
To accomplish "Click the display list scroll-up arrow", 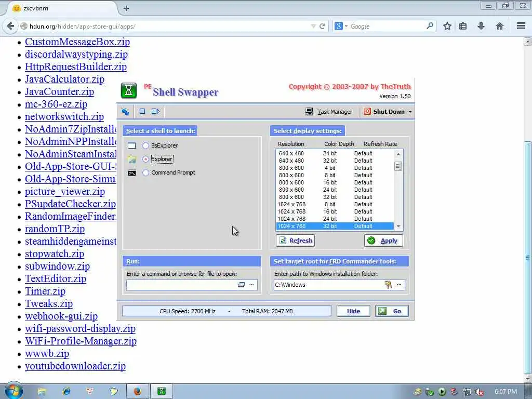I will pos(398,154).
